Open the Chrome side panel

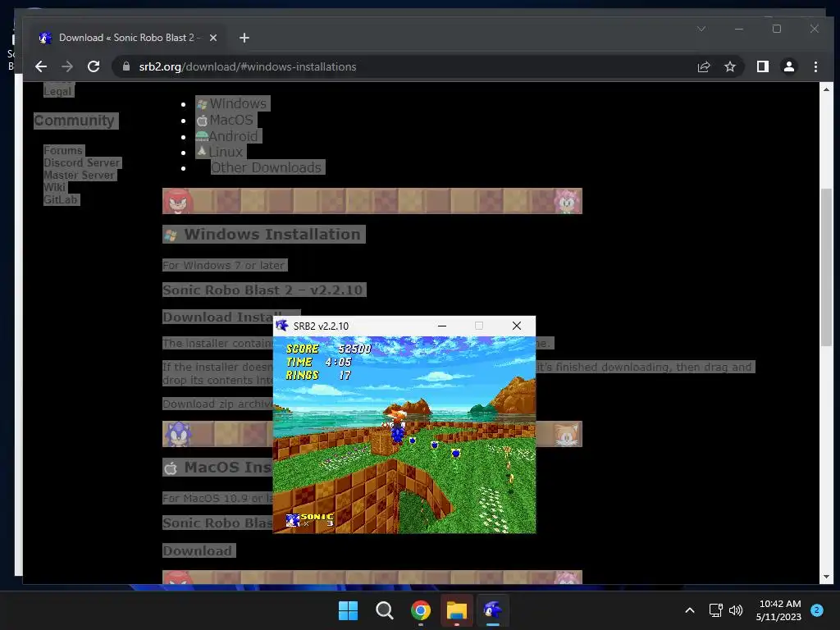click(762, 66)
